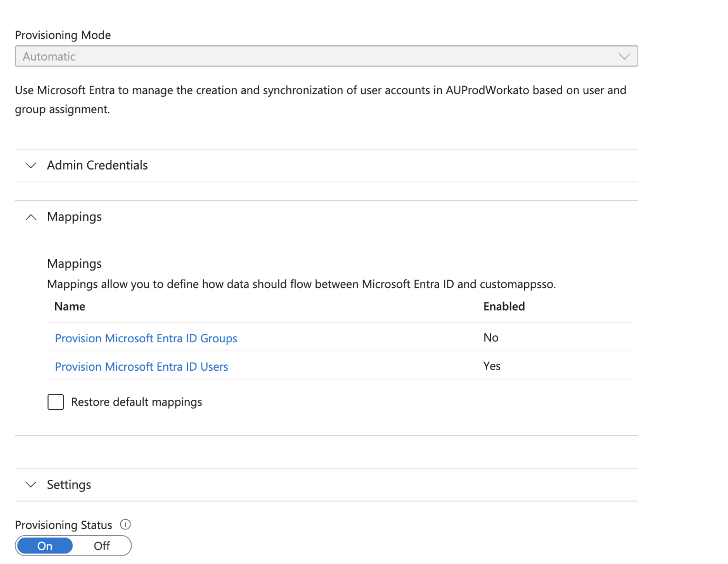
Task: Click the Enabled column header
Action: pyautogui.click(x=503, y=306)
